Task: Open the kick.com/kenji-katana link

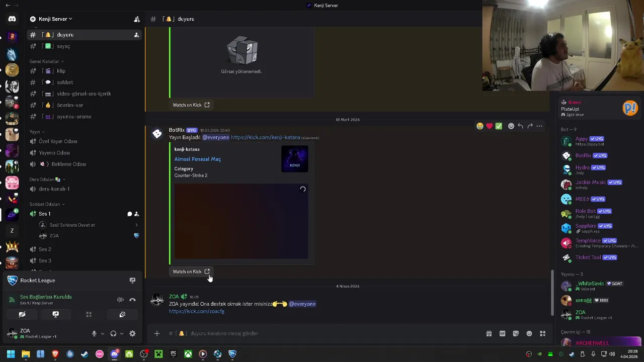Action: pyautogui.click(x=265, y=137)
